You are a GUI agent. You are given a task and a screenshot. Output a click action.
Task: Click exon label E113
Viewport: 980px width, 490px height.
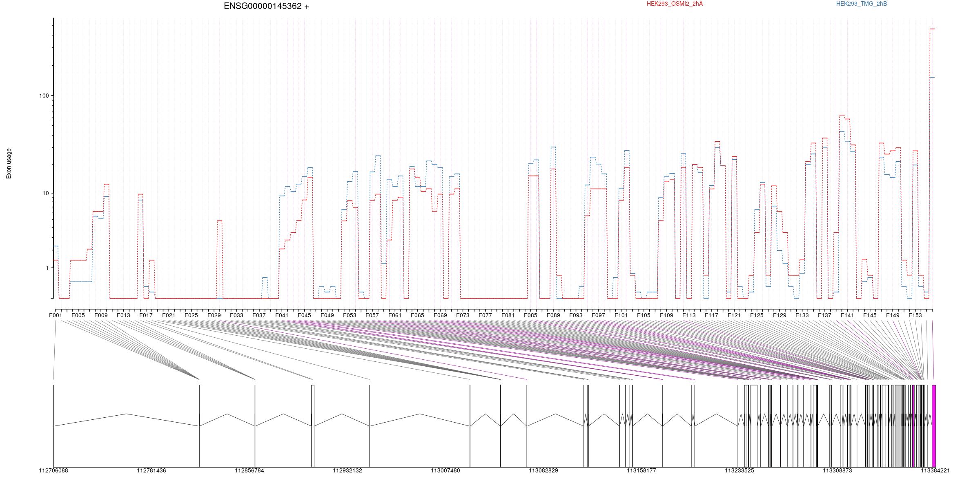coord(689,315)
